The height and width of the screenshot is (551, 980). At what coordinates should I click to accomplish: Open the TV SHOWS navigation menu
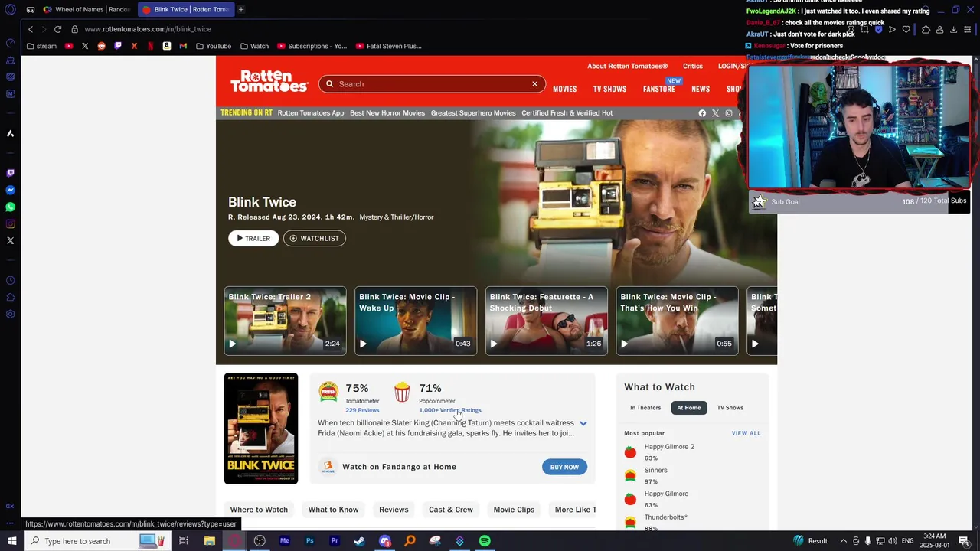pos(609,90)
